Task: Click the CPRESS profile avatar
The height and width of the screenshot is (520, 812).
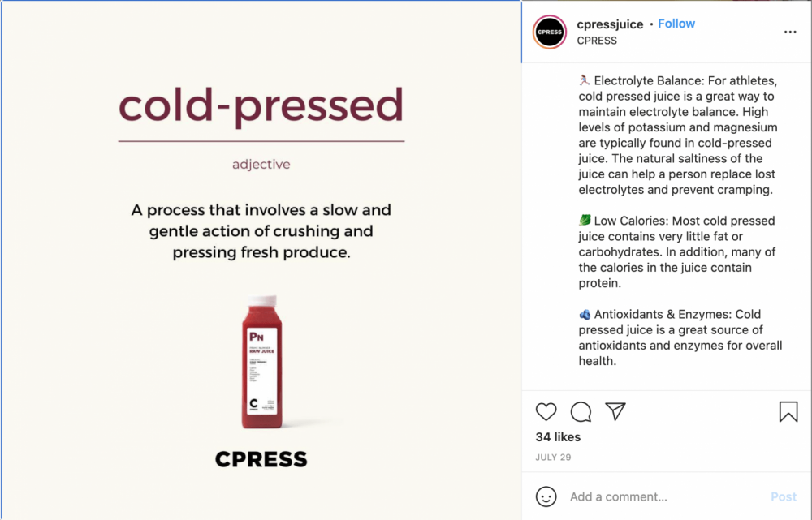Action: (550, 32)
